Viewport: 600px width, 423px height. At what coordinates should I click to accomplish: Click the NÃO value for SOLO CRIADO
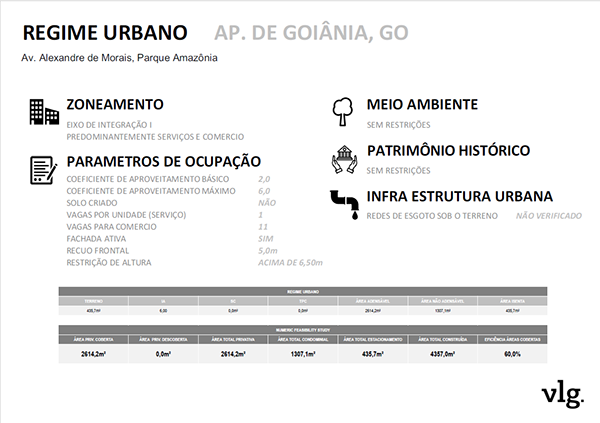pyautogui.click(x=267, y=203)
